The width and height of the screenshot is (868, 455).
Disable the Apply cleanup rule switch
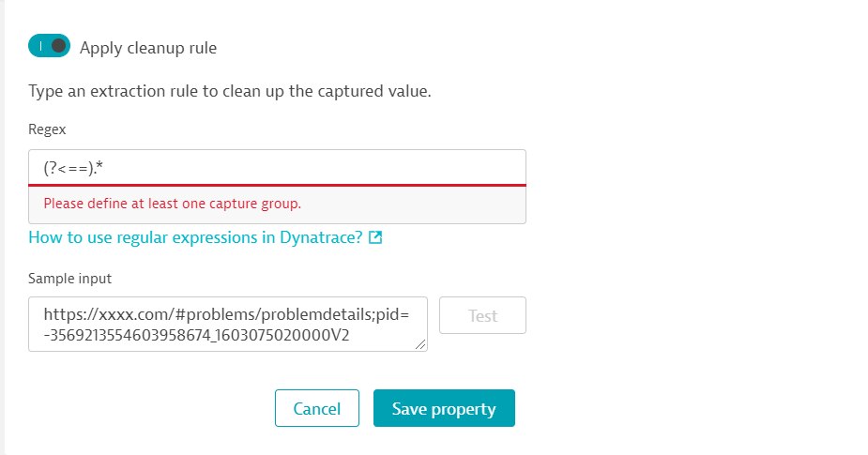pos(50,46)
